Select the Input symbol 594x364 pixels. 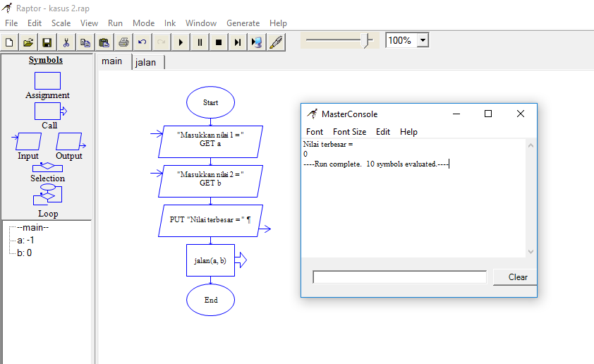click(28, 141)
